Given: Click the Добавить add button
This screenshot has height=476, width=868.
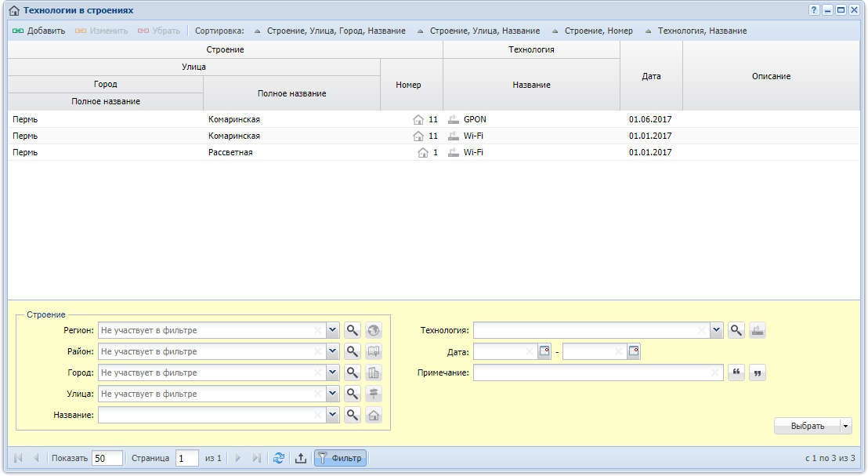Looking at the screenshot, I should [x=38, y=31].
